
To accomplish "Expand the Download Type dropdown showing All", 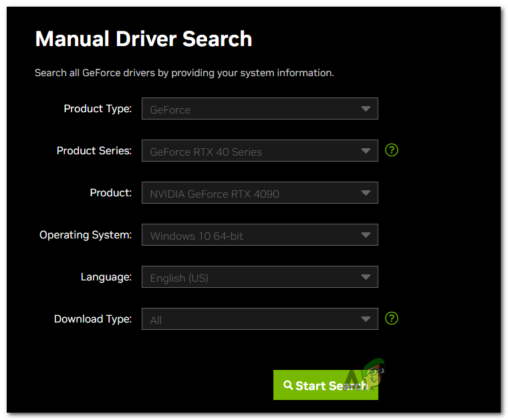I will coord(260,319).
